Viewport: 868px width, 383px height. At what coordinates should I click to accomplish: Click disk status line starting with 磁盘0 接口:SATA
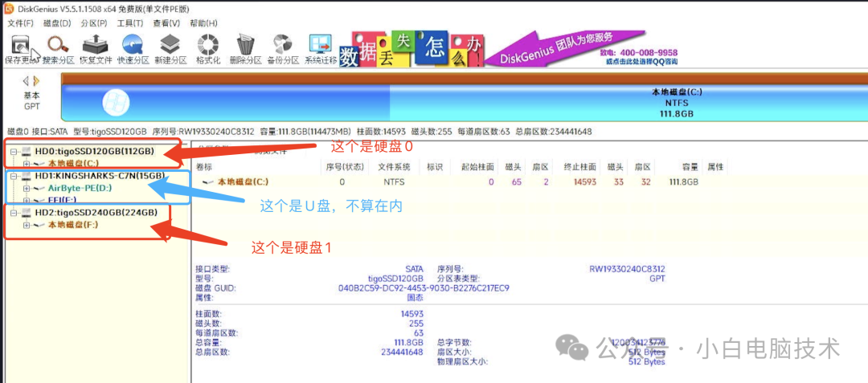(300, 132)
